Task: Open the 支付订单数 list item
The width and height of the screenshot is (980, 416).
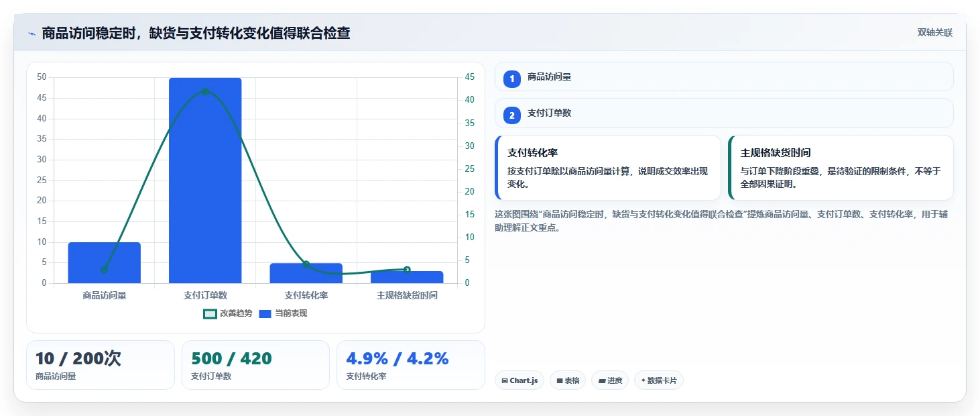Action: 724,113
